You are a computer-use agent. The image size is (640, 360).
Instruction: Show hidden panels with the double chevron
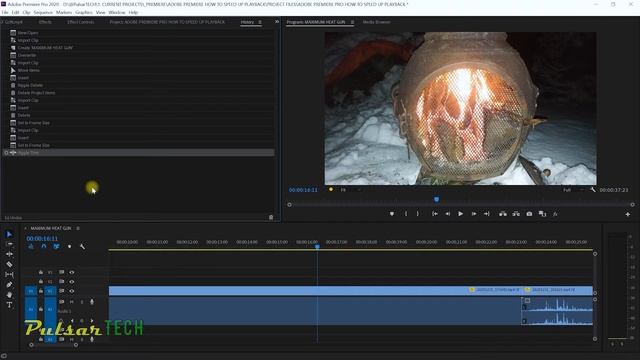[x=277, y=22]
